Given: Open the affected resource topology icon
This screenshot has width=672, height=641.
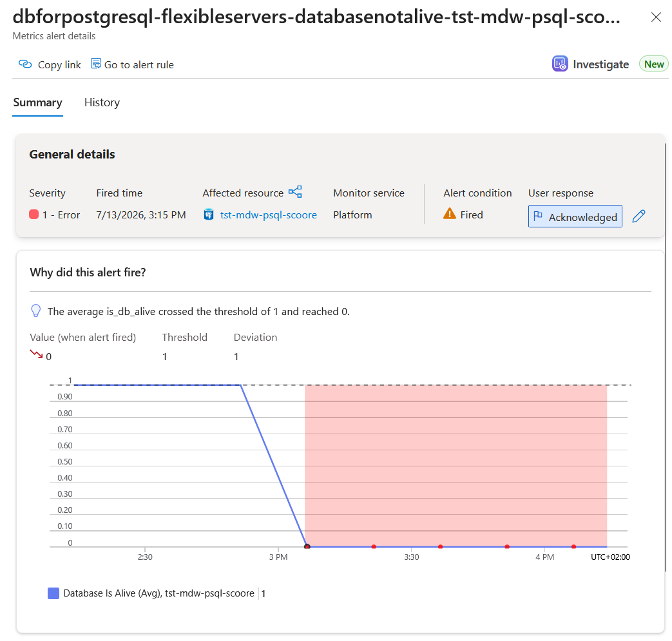Looking at the screenshot, I should [295, 191].
